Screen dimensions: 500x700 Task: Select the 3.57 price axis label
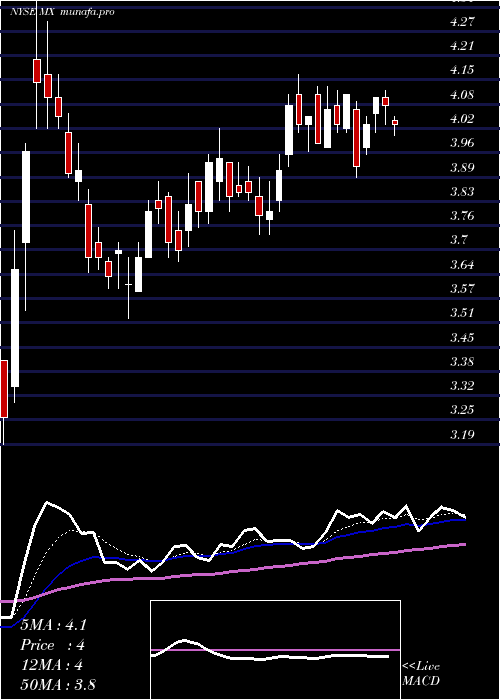click(x=462, y=288)
